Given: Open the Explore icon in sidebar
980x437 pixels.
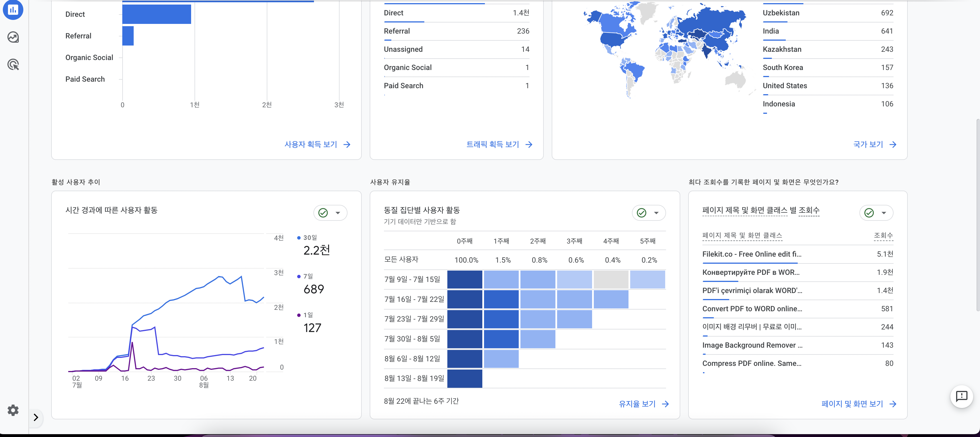Looking at the screenshot, I should click(x=13, y=37).
